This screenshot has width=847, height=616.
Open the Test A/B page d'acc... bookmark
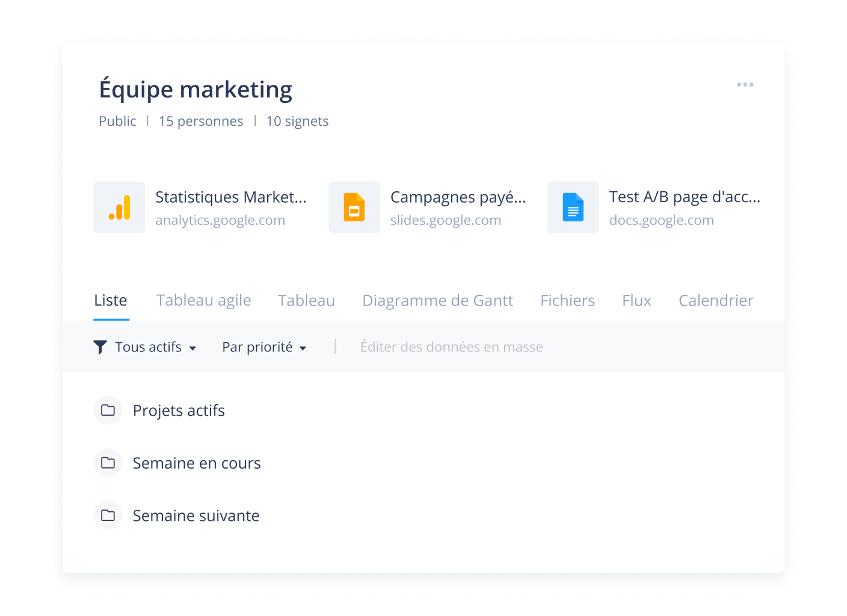click(x=684, y=197)
